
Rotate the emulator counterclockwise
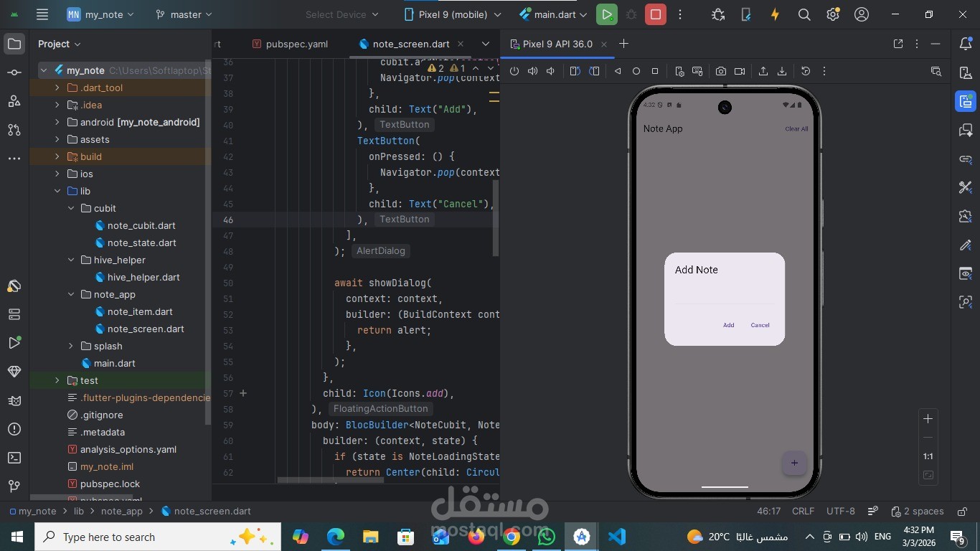(575, 71)
